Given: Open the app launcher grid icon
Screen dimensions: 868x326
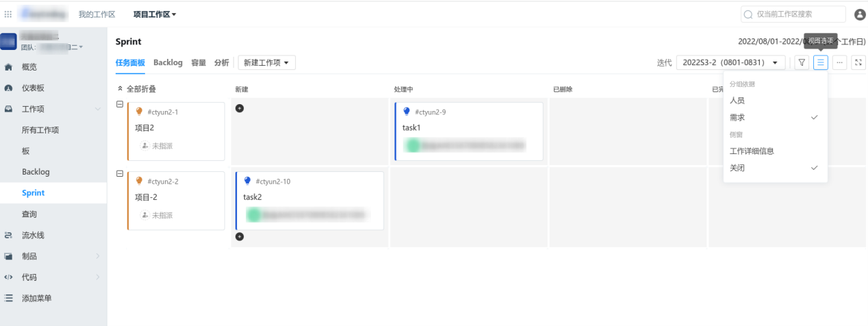Looking at the screenshot, I should [x=8, y=14].
